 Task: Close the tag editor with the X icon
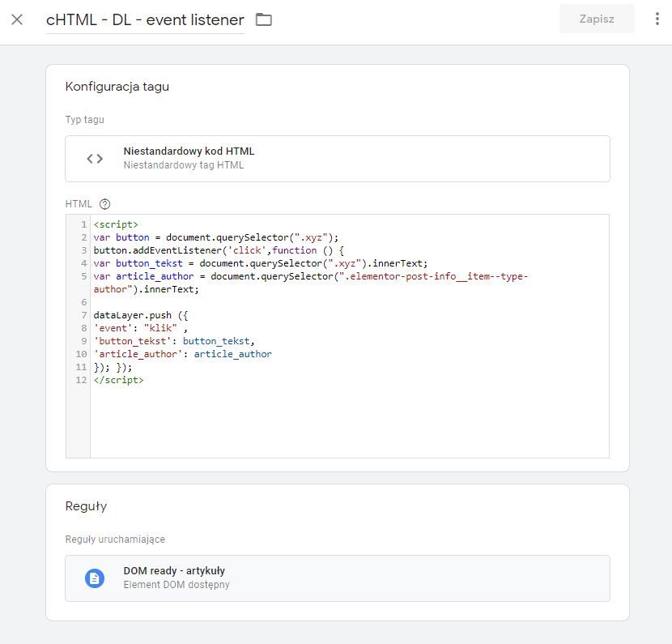(x=17, y=19)
